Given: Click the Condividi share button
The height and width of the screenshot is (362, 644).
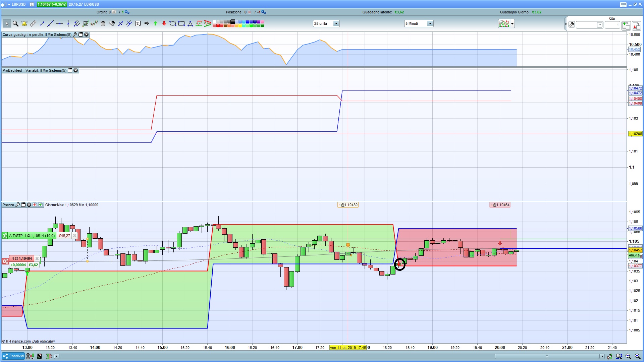Looking at the screenshot, I should pyautogui.click(x=13, y=356).
